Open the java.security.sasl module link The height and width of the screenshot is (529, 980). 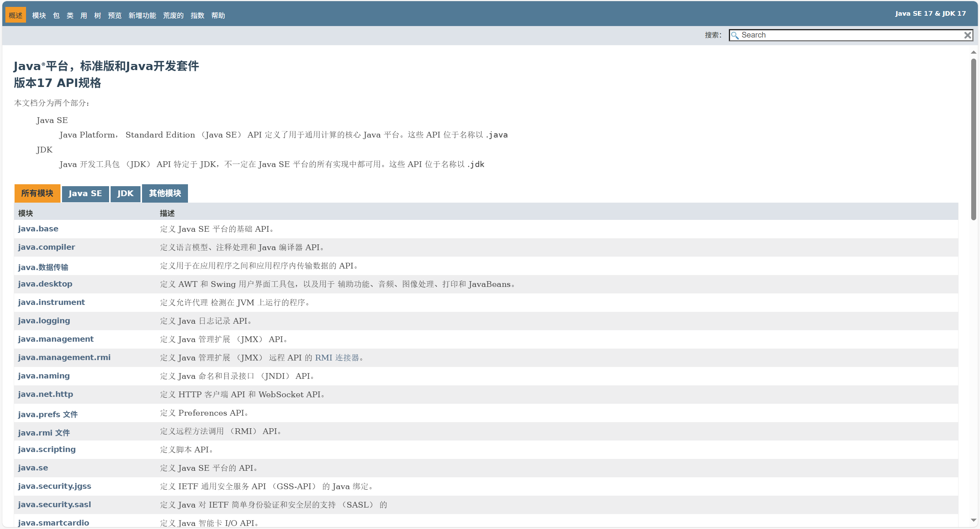click(54, 504)
